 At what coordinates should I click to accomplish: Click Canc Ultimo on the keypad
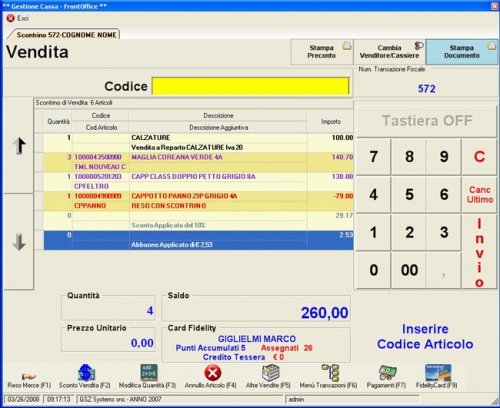coord(479,195)
